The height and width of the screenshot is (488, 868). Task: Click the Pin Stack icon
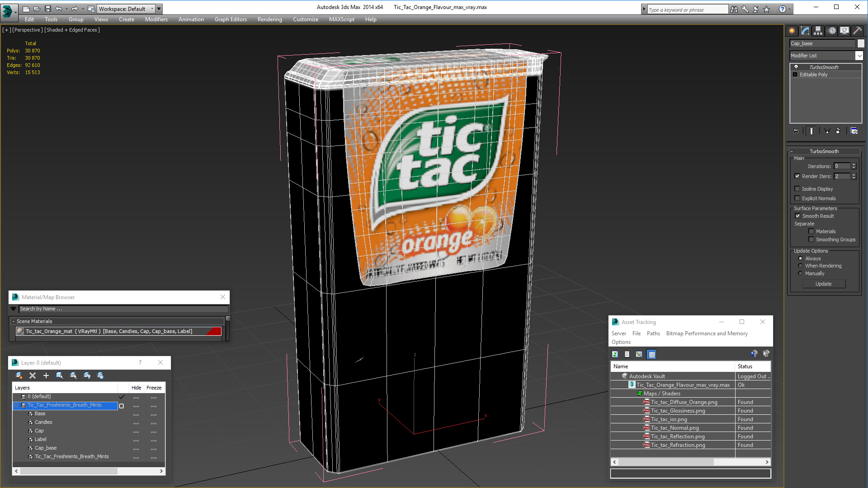796,131
